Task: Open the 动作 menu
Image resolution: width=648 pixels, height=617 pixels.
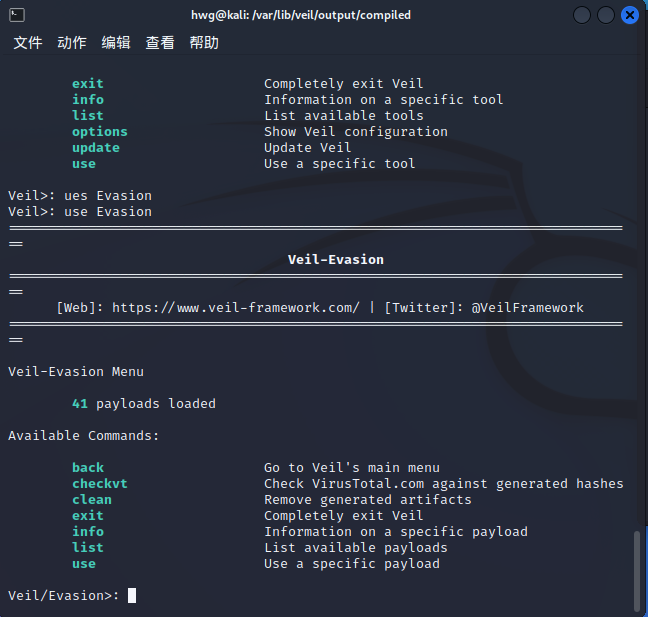Action: click(x=72, y=43)
